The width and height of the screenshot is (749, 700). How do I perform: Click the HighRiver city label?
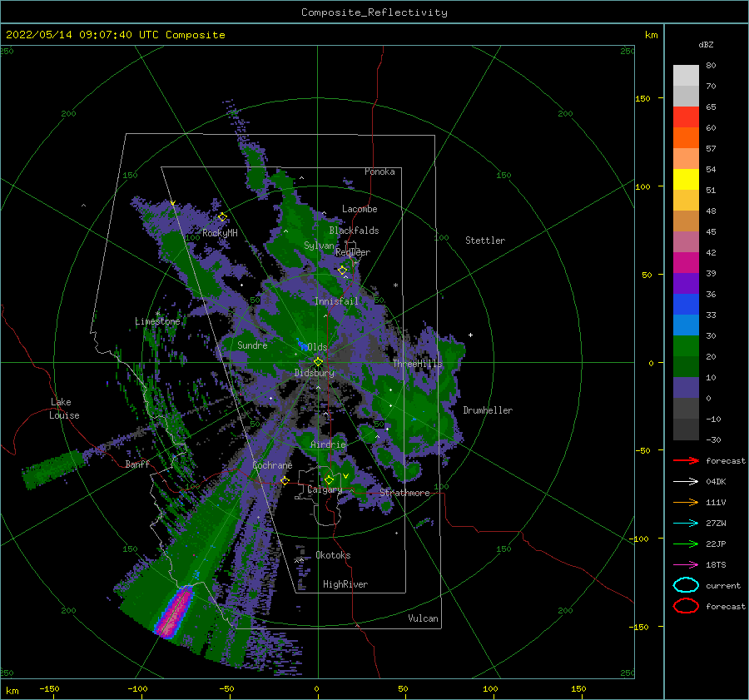[x=345, y=584]
